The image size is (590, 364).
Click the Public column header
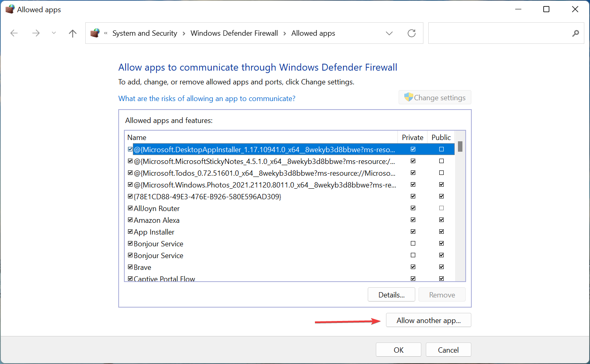(x=441, y=137)
